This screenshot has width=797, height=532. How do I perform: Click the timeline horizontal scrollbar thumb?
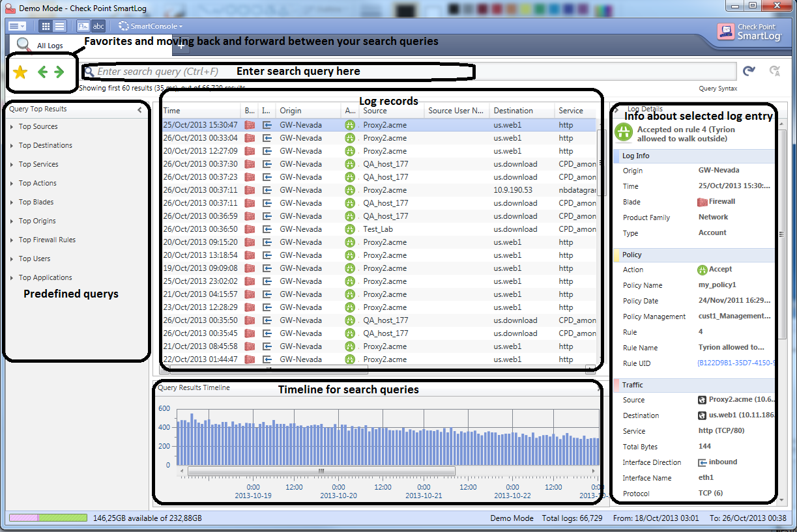click(x=321, y=471)
